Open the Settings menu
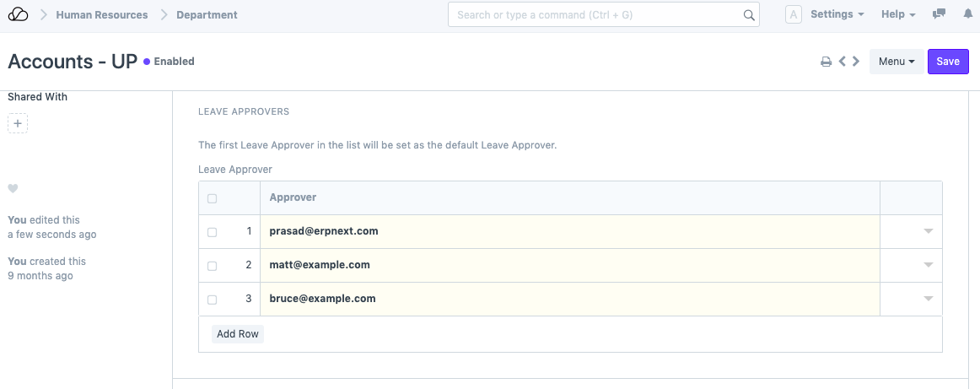Image resolution: width=980 pixels, height=389 pixels. [837, 14]
